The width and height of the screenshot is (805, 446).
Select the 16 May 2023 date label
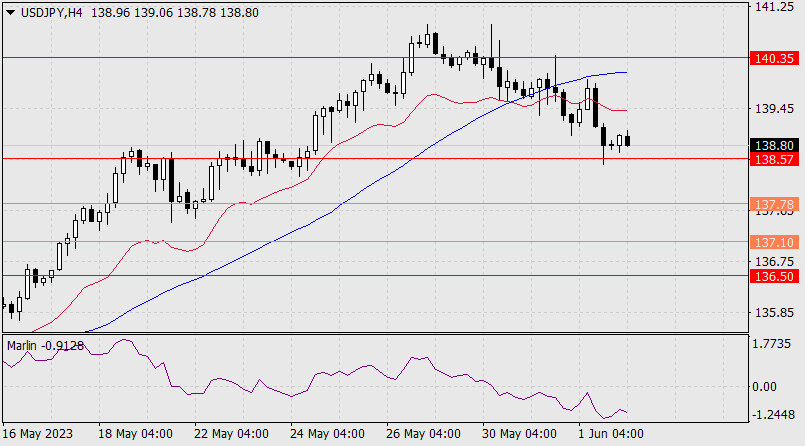38,434
